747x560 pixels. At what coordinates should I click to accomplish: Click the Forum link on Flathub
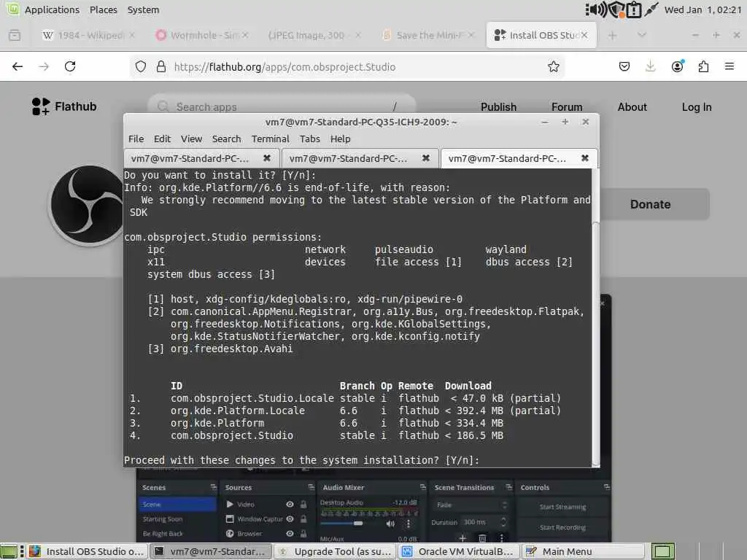point(567,107)
